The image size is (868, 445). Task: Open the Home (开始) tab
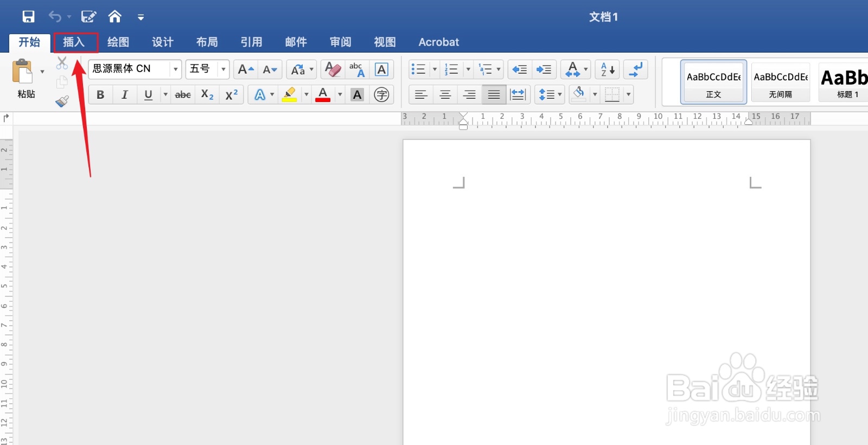(x=29, y=42)
